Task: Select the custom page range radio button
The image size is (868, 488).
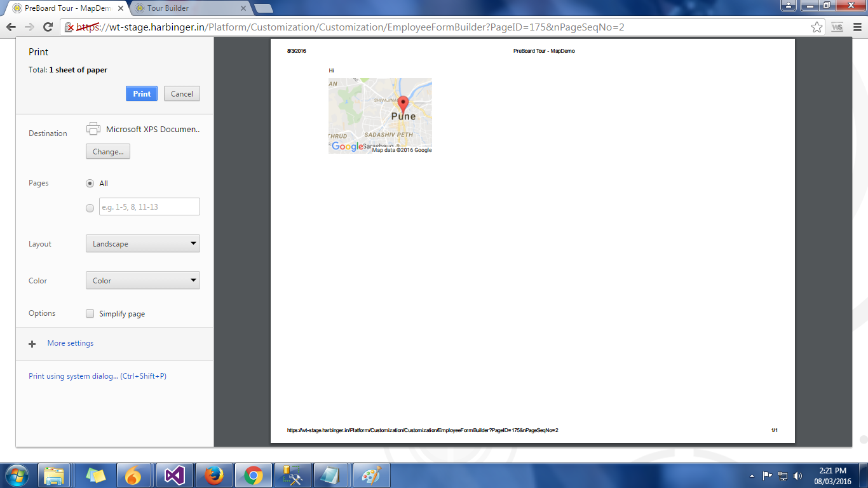Action: click(x=90, y=208)
